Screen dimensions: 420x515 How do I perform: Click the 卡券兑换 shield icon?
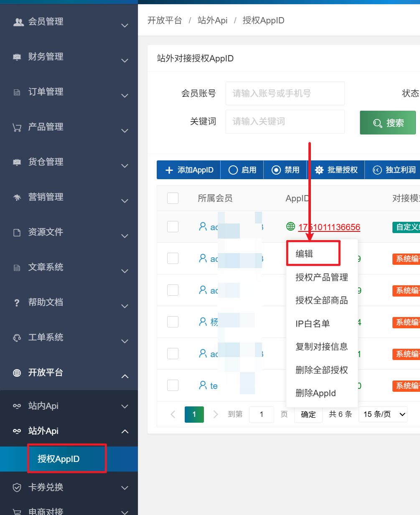(17, 487)
